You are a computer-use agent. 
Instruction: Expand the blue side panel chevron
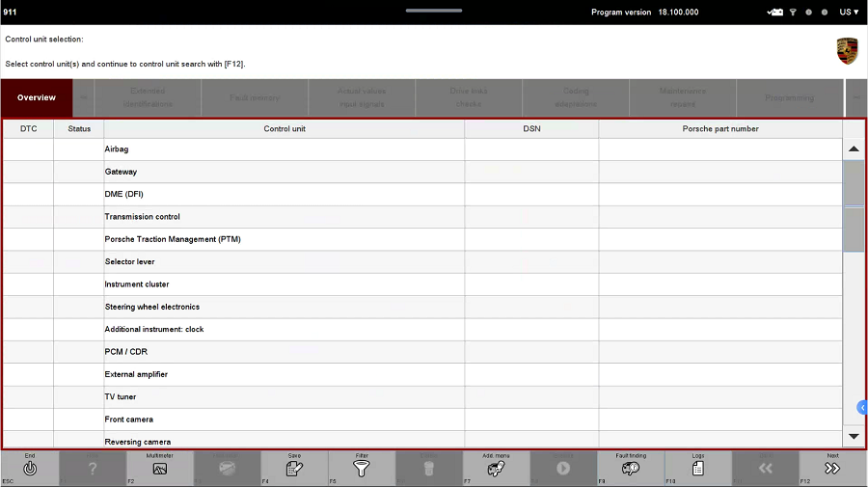862,408
